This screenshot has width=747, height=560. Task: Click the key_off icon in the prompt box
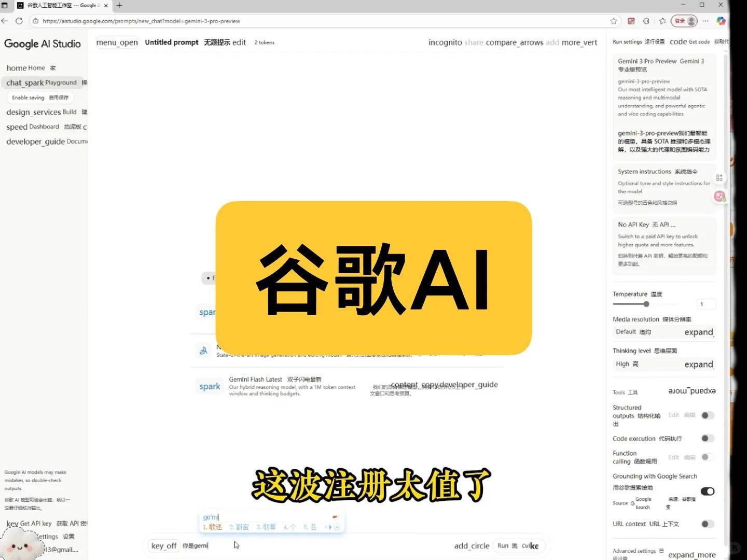164,545
